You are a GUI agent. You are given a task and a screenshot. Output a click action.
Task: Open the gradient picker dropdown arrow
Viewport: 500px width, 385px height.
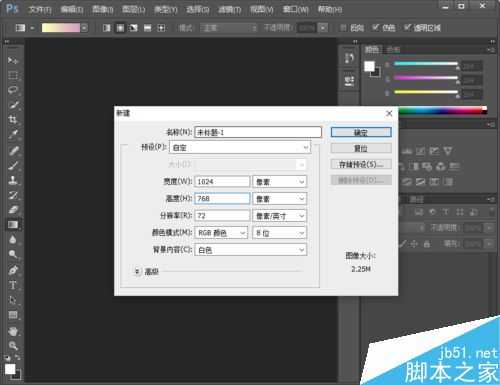(x=84, y=28)
